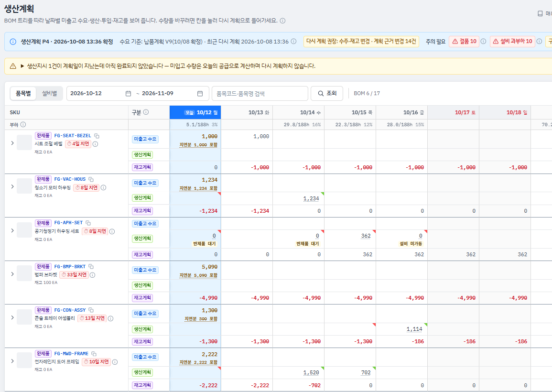The width and height of the screenshot is (552, 392).
Task: Open info icon beside FG-APH-SET 8일 지연
Action: (x=112, y=231)
